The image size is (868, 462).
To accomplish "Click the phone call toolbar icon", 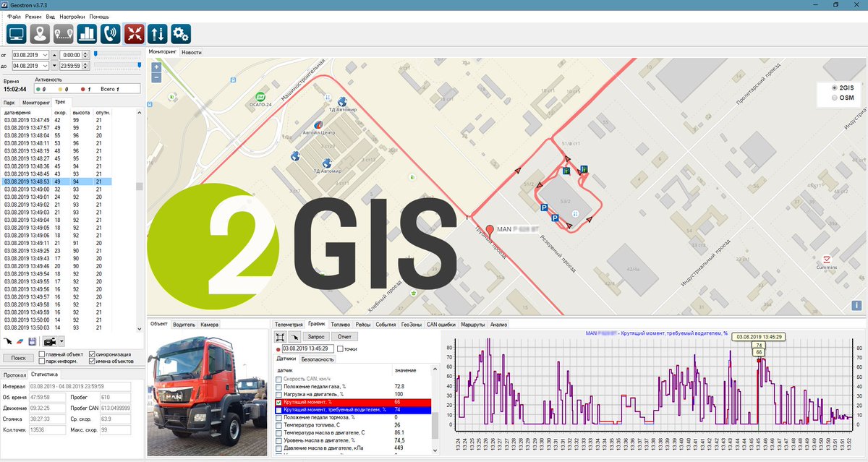I will click(x=111, y=33).
